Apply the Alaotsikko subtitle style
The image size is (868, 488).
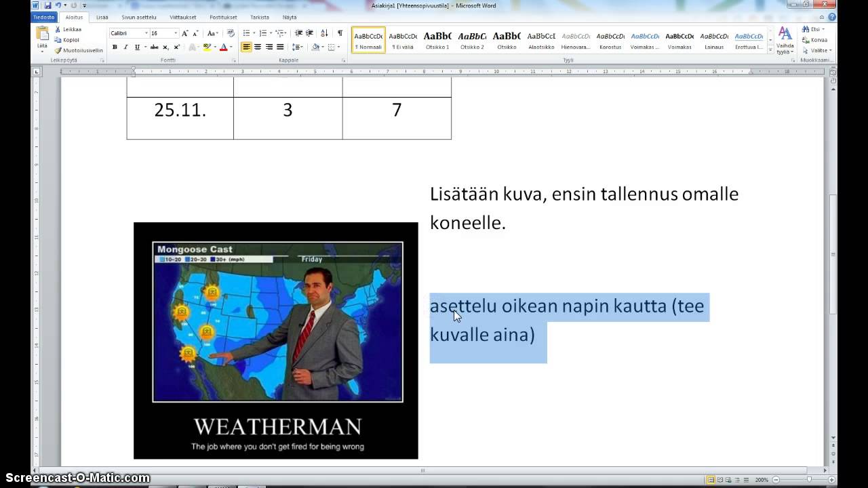point(541,40)
